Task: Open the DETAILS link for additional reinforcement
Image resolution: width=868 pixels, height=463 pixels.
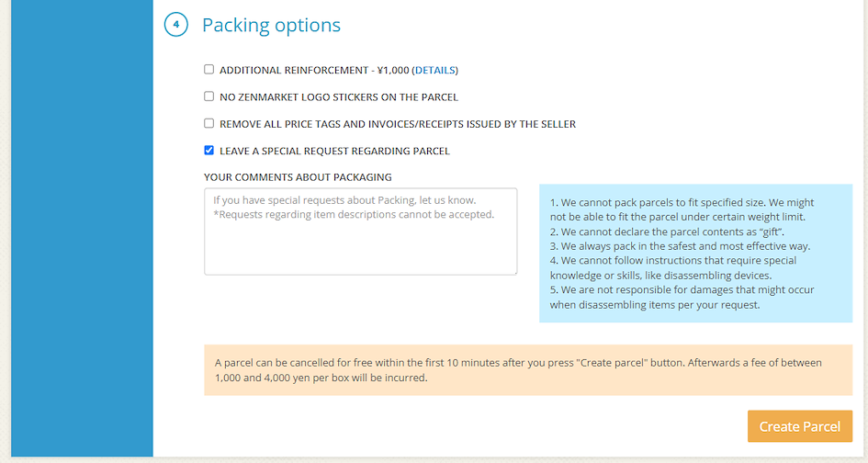Action: click(x=434, y=71)
